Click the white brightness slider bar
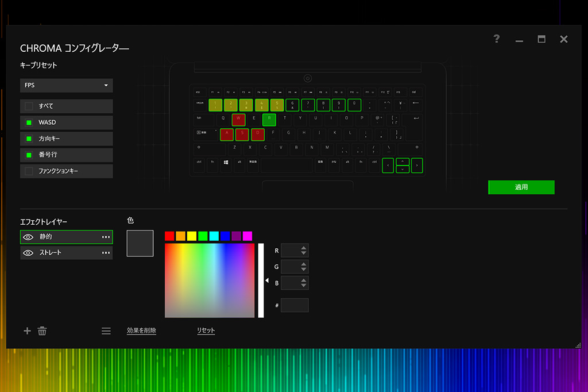Image resolution: width=588 pixels, height=392 pixels. click(261, 280)
